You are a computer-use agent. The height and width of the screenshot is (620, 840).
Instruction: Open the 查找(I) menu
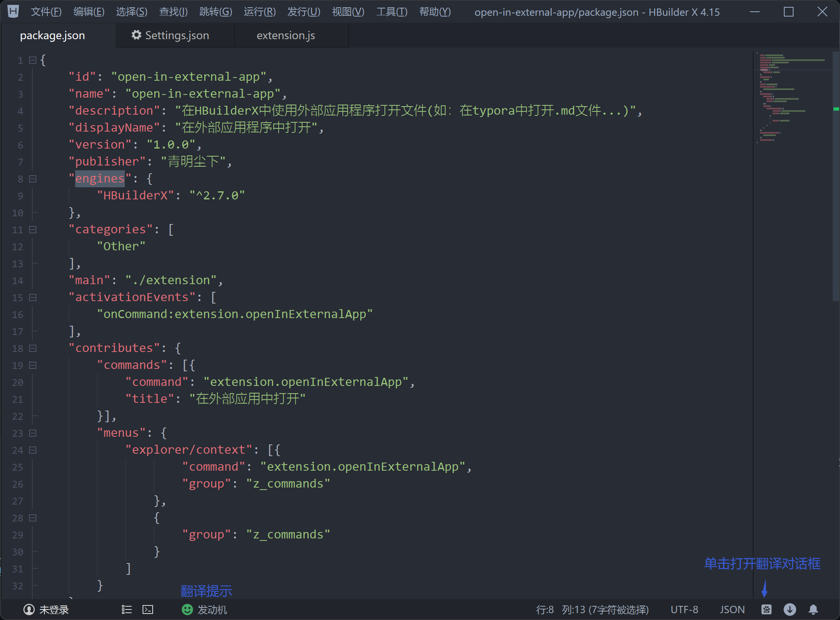click(173, 12)
